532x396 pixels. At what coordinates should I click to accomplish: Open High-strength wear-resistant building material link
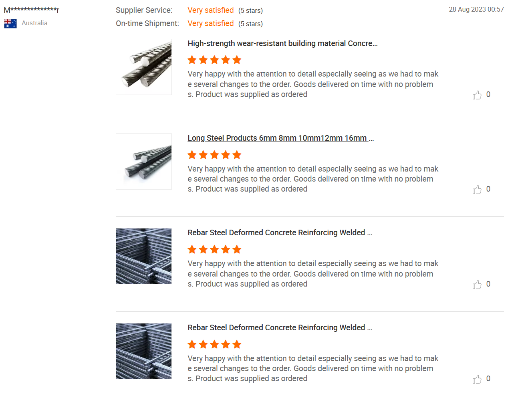coord(282,43)
